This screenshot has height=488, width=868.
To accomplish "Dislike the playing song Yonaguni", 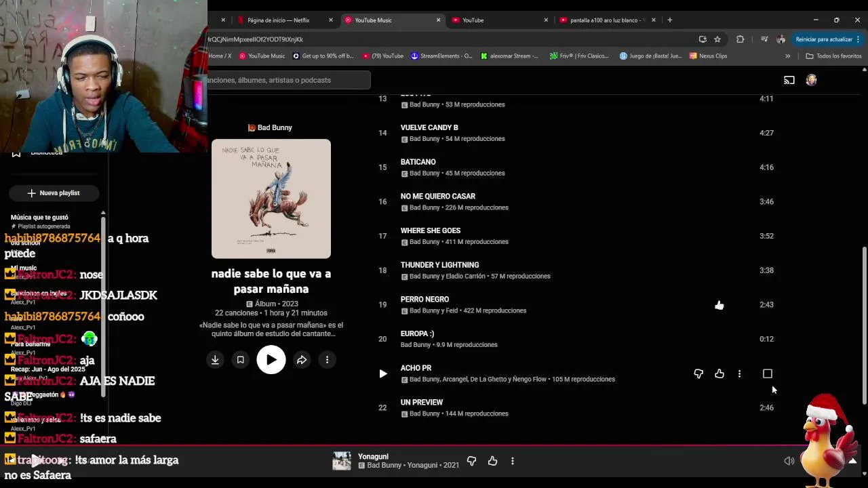I will pos(471,461).
